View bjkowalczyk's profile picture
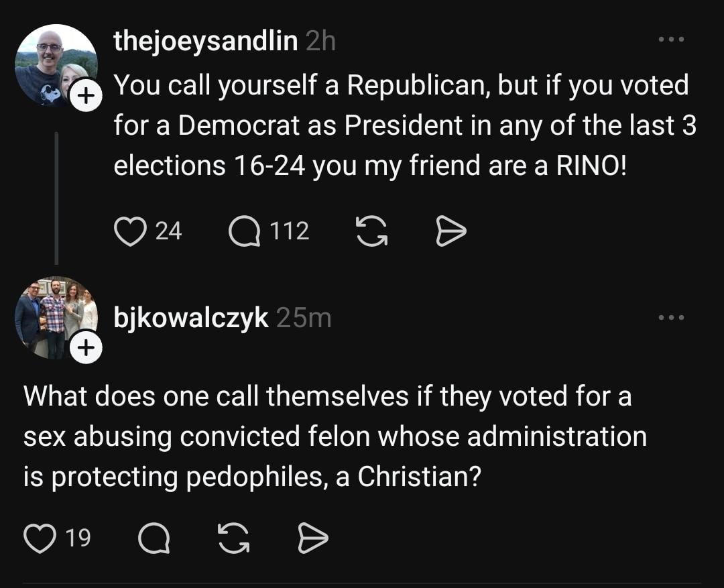 [x=54, y=315]
